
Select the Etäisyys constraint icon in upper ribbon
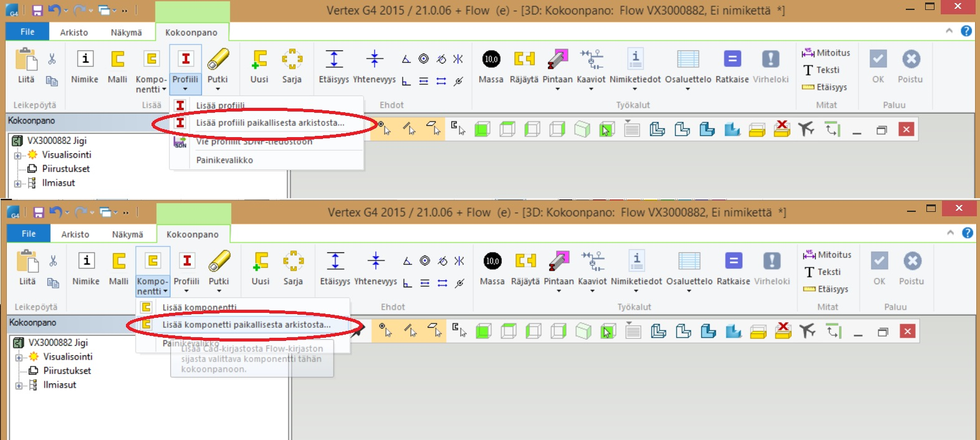(x=334, y=59)
